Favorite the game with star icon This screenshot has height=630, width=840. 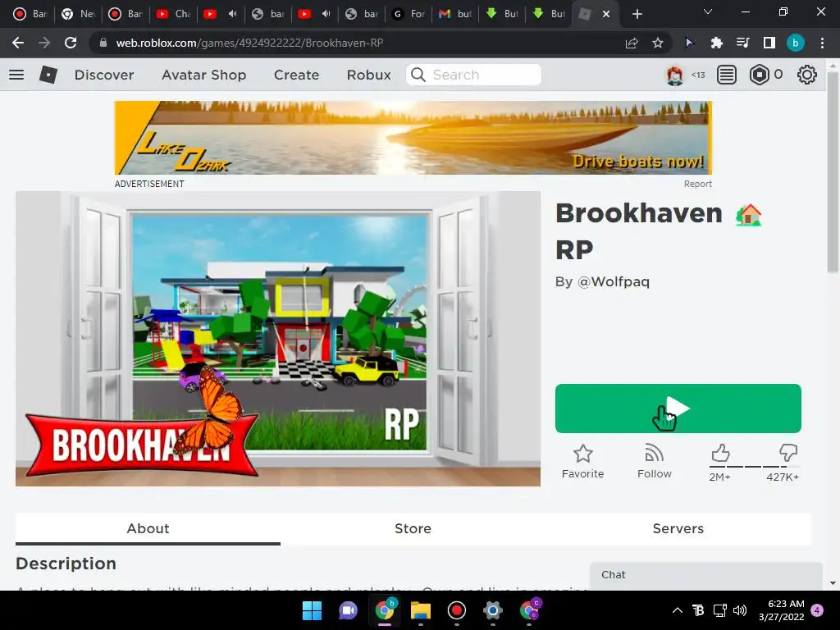click(x=583, y=461)
